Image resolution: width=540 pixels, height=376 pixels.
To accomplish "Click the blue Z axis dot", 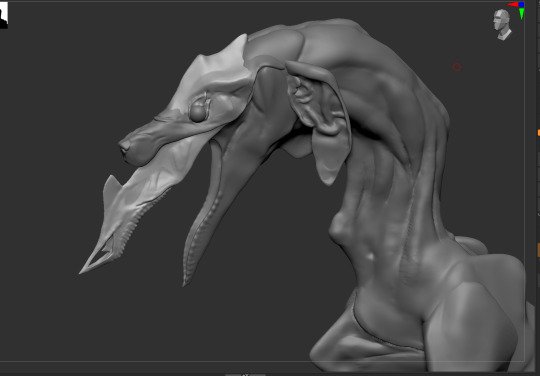I will [x=521, y=4].
